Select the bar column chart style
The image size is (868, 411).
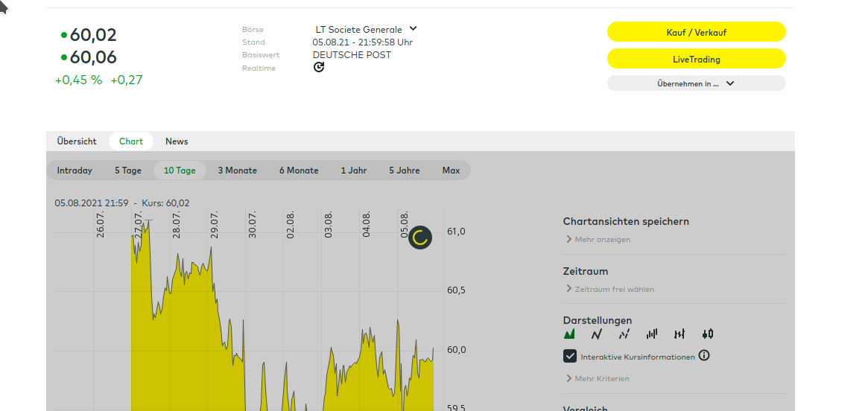click(652, 334)
